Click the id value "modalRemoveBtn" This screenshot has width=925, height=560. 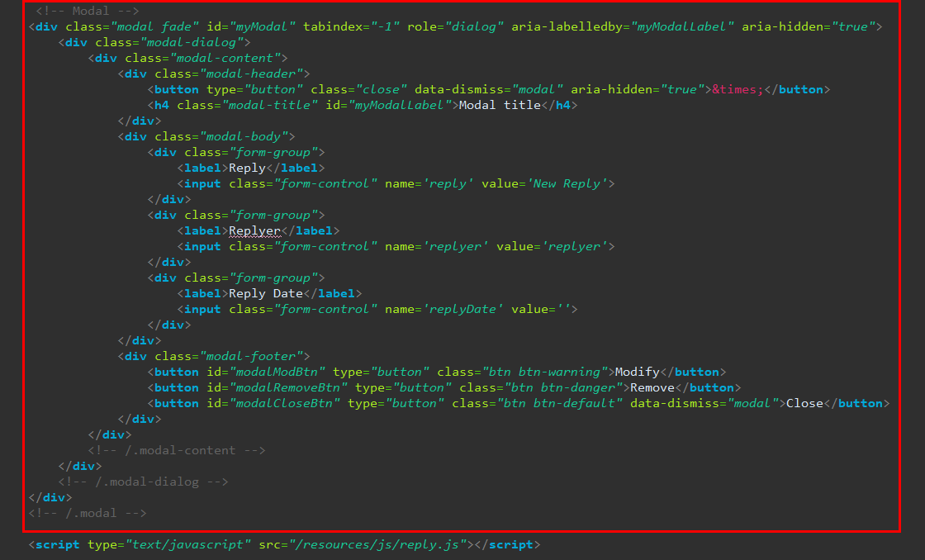(x=288, y=387)
